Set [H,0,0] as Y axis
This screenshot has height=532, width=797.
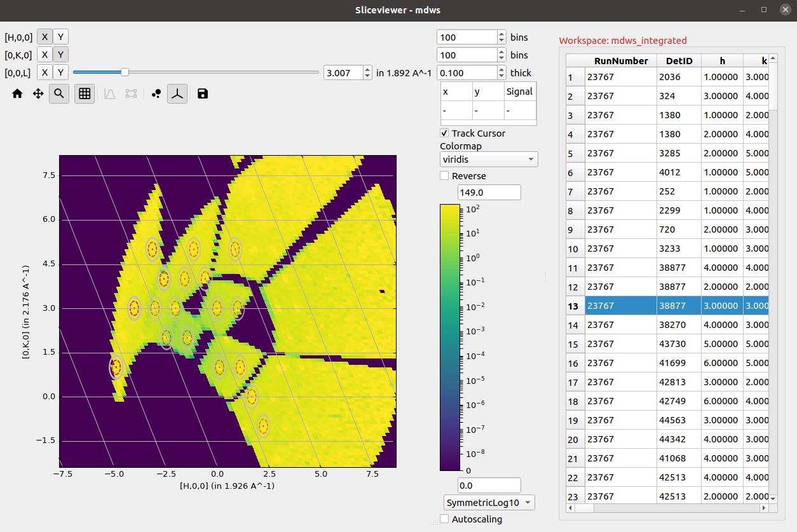click(x=60, y=37)
